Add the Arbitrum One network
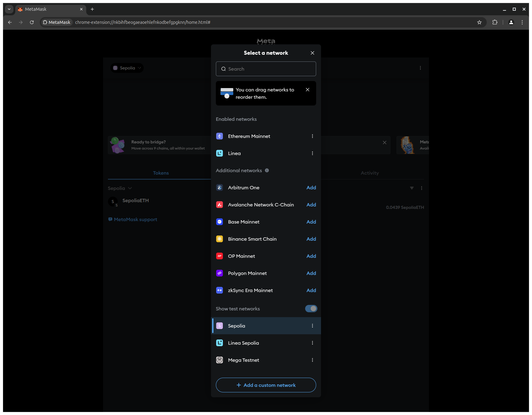The width and height of the screenshot is (532, 415). pos(311,187)
